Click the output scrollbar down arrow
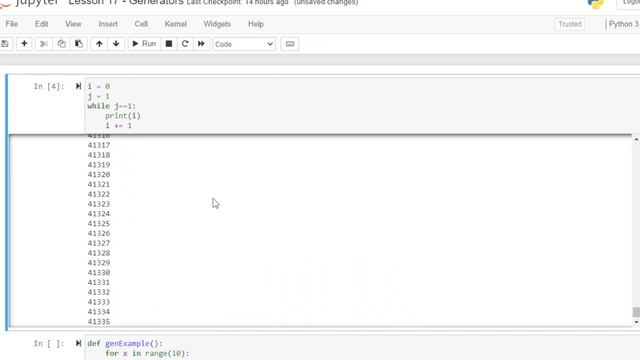The image size is (640, 360). 636,322
